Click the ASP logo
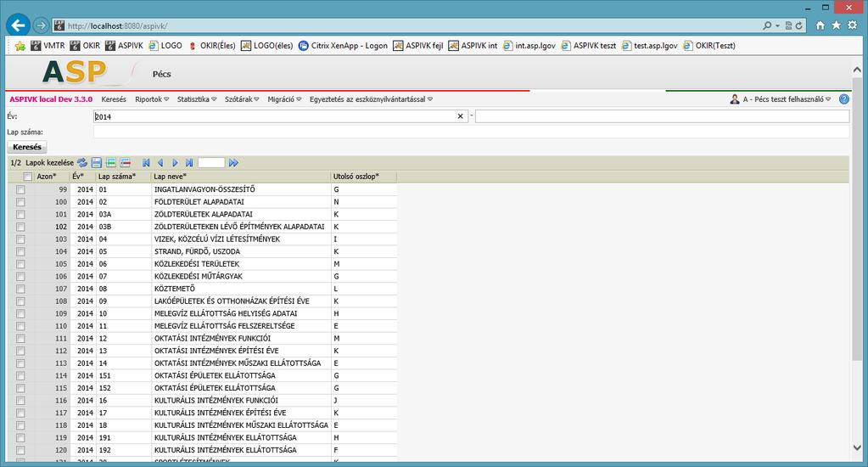868x467 pixels. pyautogui.click(x=75, y=72)
